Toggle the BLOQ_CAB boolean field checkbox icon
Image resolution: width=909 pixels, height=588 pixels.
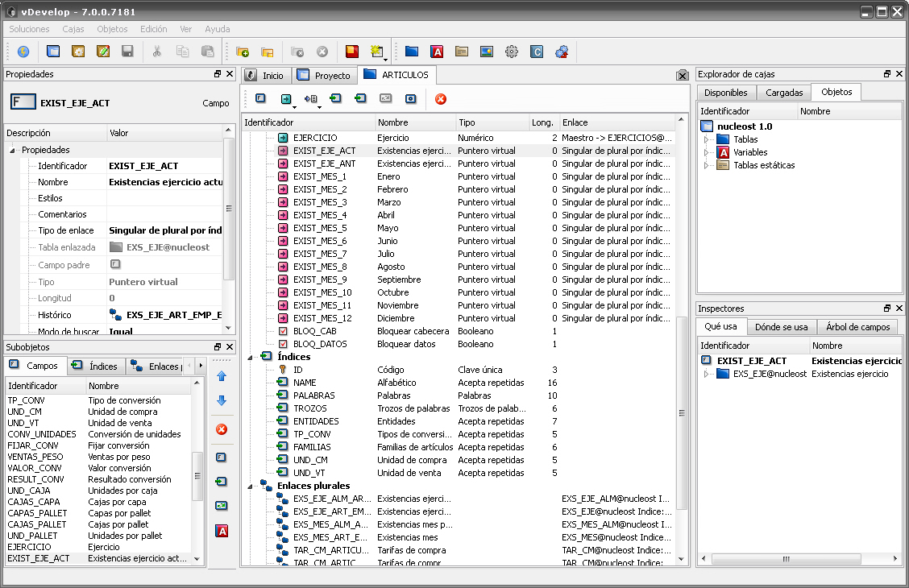tap(283, 331)
